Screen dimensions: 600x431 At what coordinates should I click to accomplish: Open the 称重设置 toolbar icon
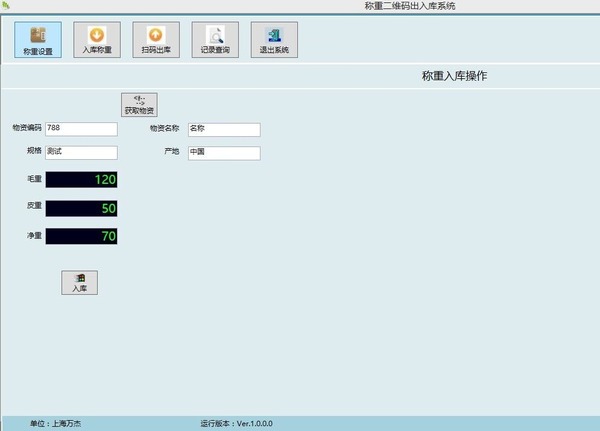(38, 40)
